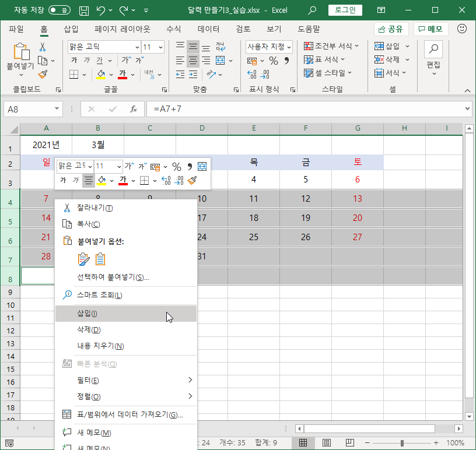Screen dimensions: 476x450
Task: Toggle Bold in mini toolbar
Action: [x=63, y=180]
